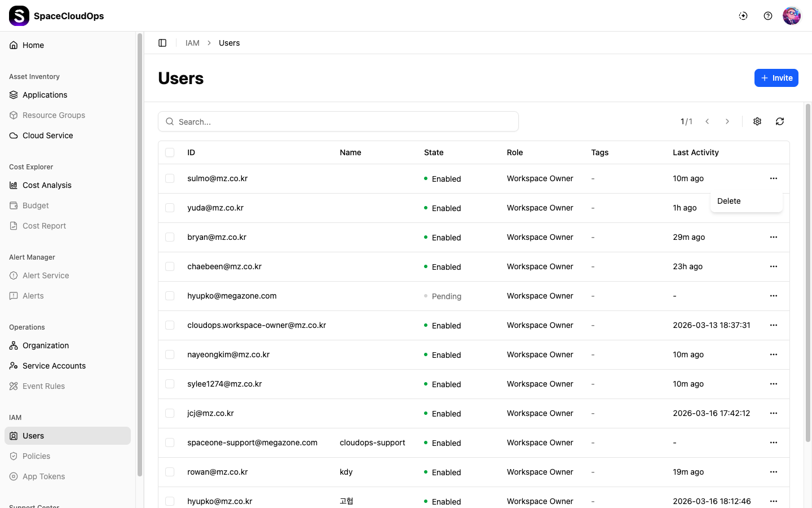This screenshot has width=812, height=508.
Task: Open the help question mark icon
Action: click(768, 16)
